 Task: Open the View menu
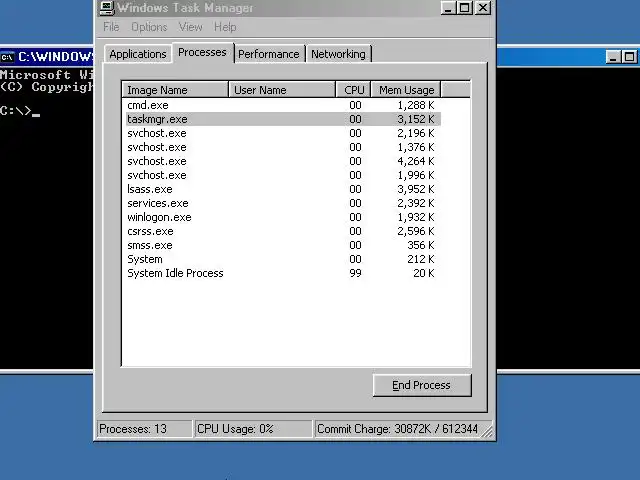click(190, 27)
